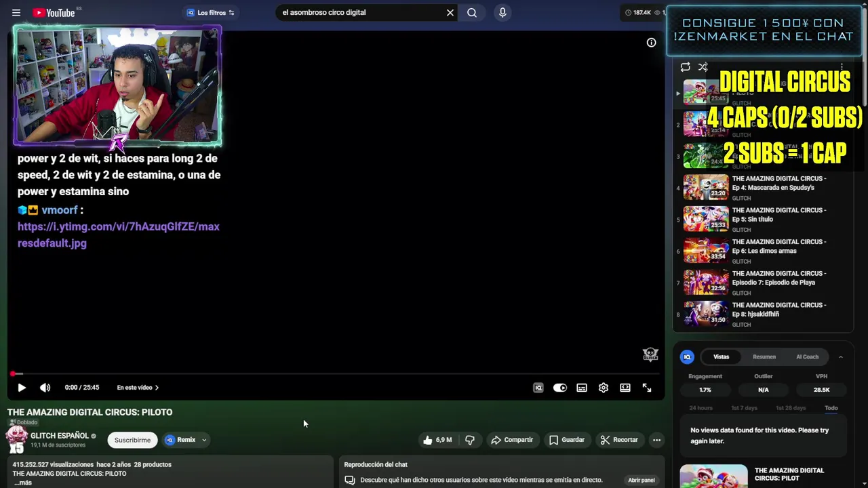Start voice search with microphone
868x488 pixels.
(502, 12)
